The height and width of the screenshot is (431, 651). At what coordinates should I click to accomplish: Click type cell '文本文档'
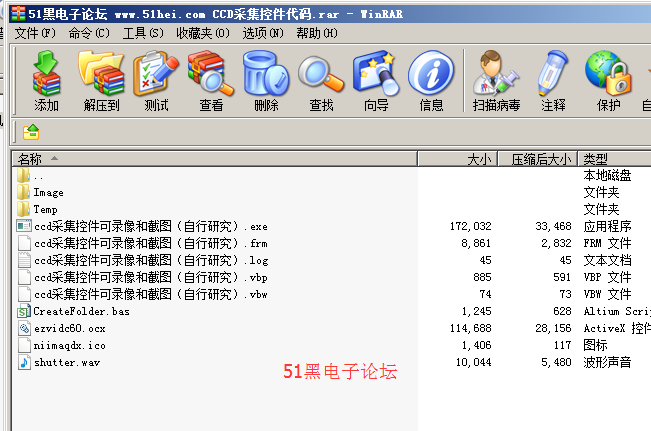(x=607, y=260)
